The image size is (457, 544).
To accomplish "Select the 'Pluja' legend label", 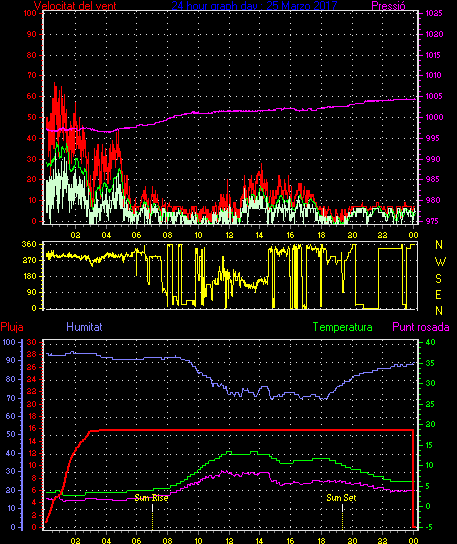I will pyautogui.click(x=12, y=327).
